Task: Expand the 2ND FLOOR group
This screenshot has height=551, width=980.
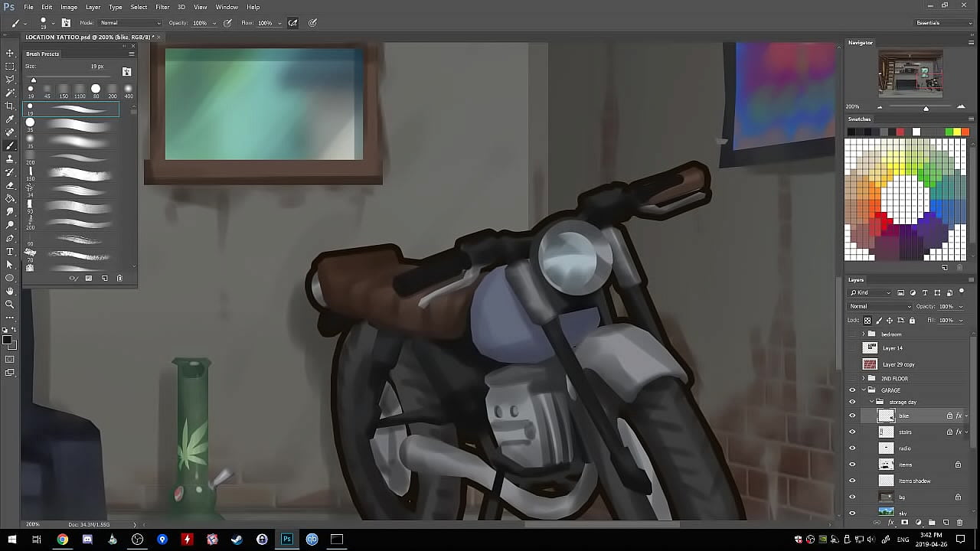Action: (864, 379)
